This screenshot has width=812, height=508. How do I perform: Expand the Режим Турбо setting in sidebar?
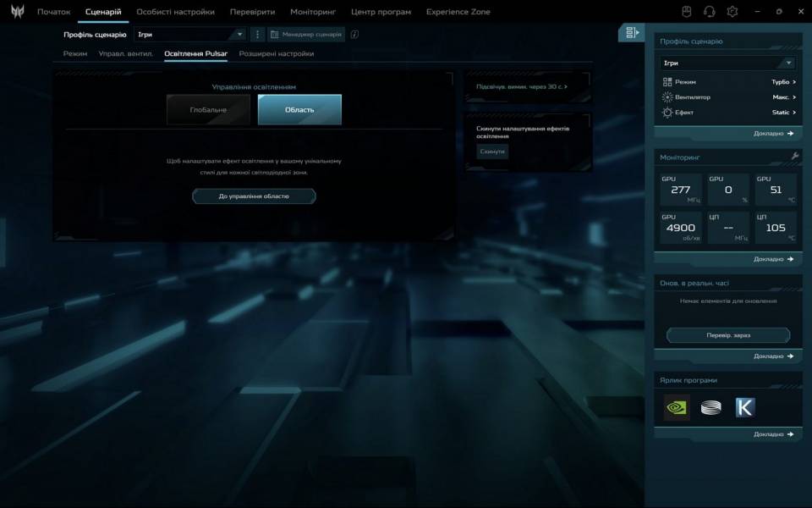(x=783, y=82)
